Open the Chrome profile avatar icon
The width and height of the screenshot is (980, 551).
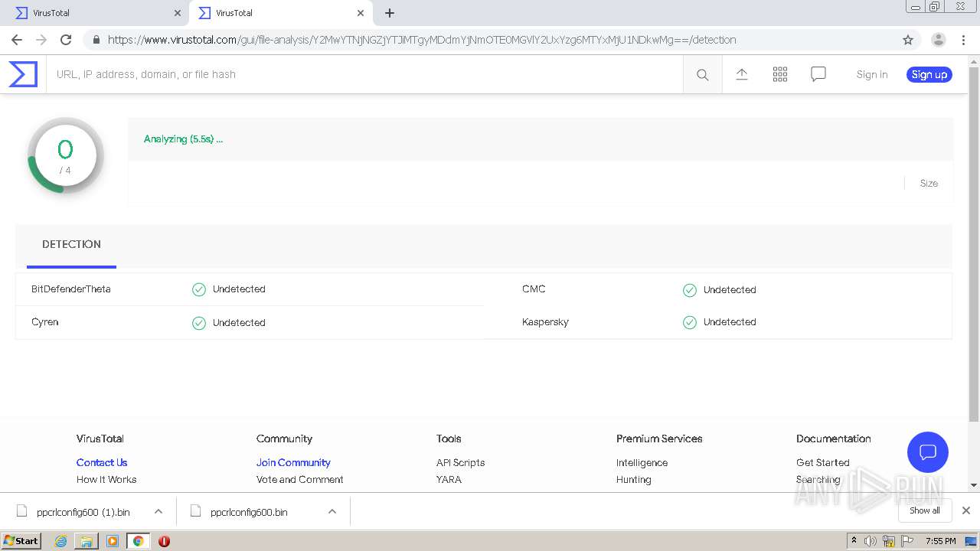click(938, 40)
